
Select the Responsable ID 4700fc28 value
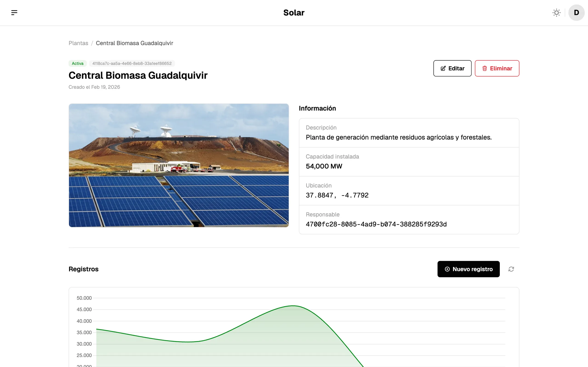click(x=376, y=224)
